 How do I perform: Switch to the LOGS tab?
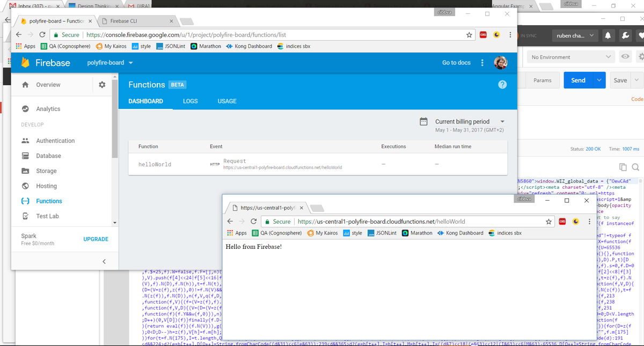(x=190, y=101)
